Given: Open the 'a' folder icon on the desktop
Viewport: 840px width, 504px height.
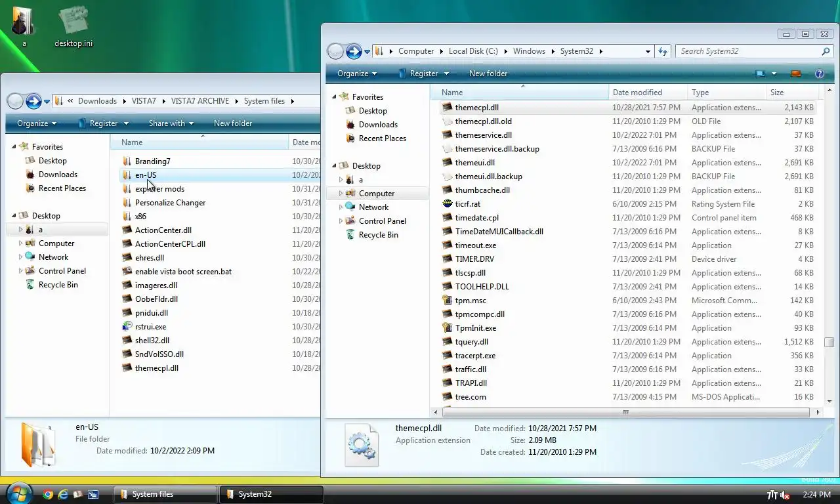Looking at the screenshot, I should [x=24, y=21].
